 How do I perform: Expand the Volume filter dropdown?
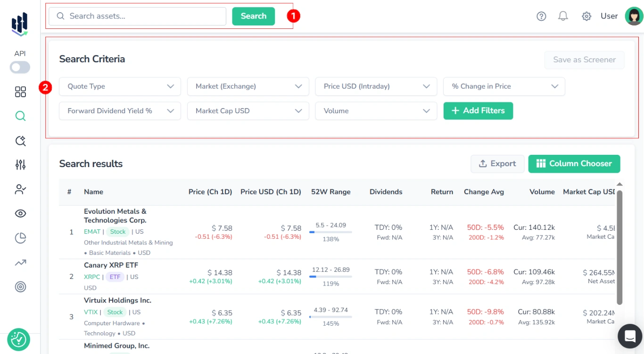pyautogui.click(x=376, y=111)
